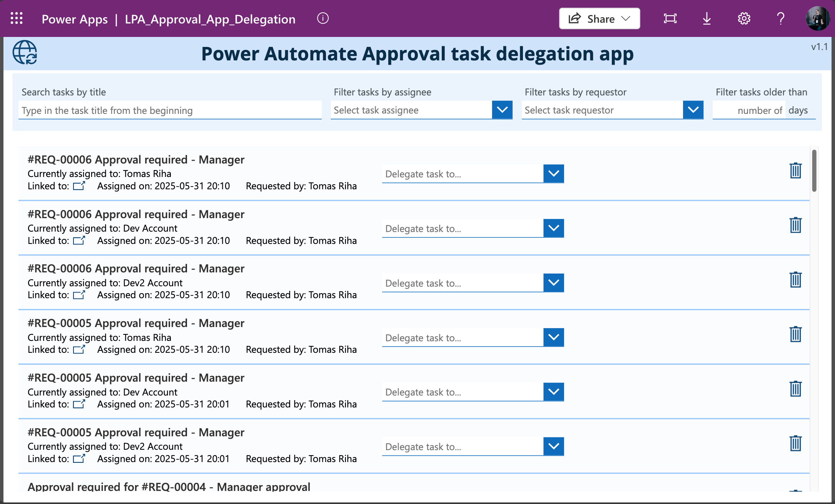Viewport: 835px width, 504px height.
Task: Click the download icon in header
Action: click(707, 18)
